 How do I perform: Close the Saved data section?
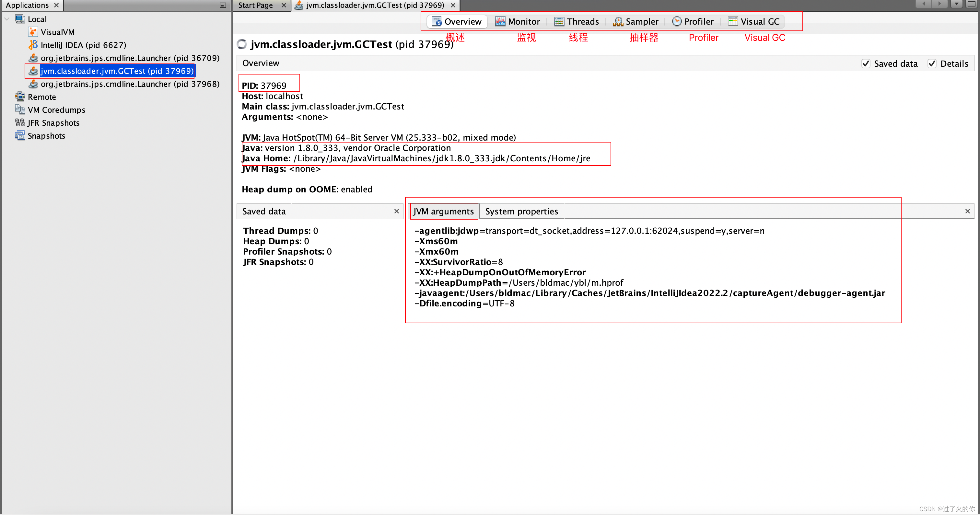tap(396, 211)
